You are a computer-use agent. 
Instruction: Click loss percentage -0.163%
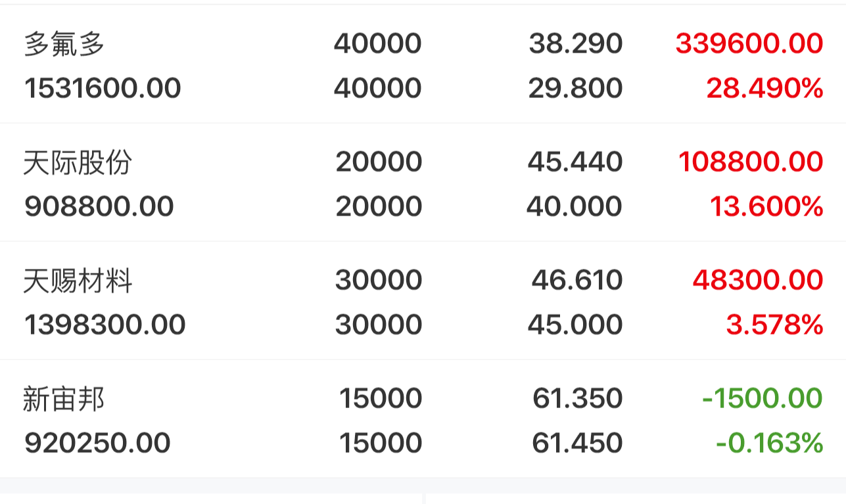[769, 443]
